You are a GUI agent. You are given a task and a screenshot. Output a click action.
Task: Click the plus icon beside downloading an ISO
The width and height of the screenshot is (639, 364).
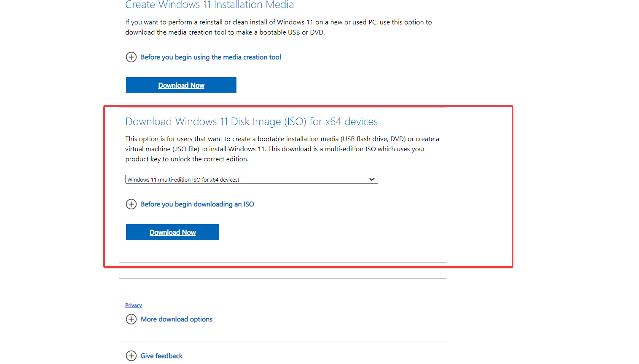(131, 204)
